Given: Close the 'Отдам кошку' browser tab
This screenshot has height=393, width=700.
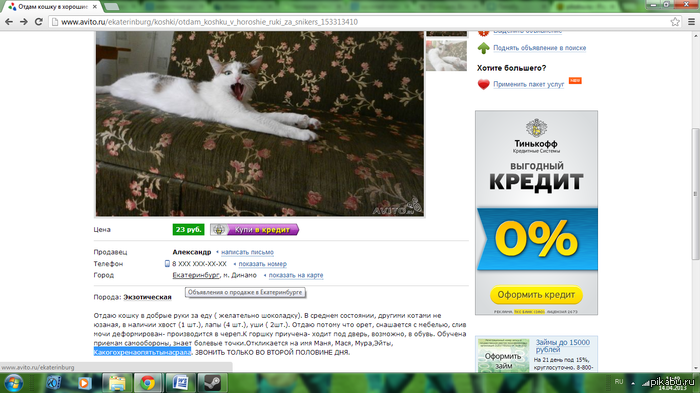Looking at the screenshot, I should pyautogui.click(x=95, y=7).
